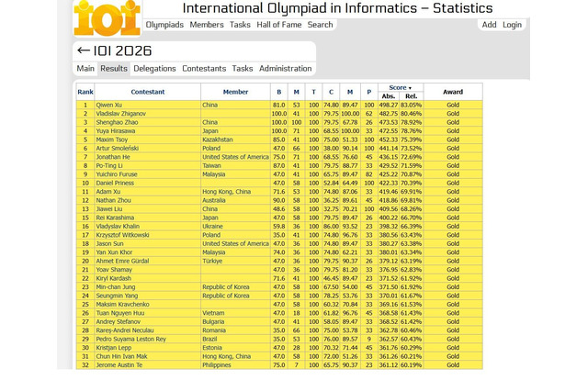Image resolution: width=588 pixels, height=391 pixels.
Task: Open contestant Maxim Tsoy
Action: [112, 140]
